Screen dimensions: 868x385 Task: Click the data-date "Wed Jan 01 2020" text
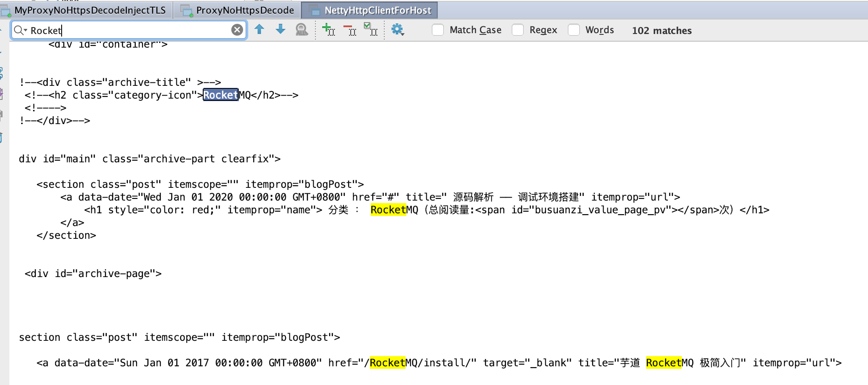click(188, 197)
